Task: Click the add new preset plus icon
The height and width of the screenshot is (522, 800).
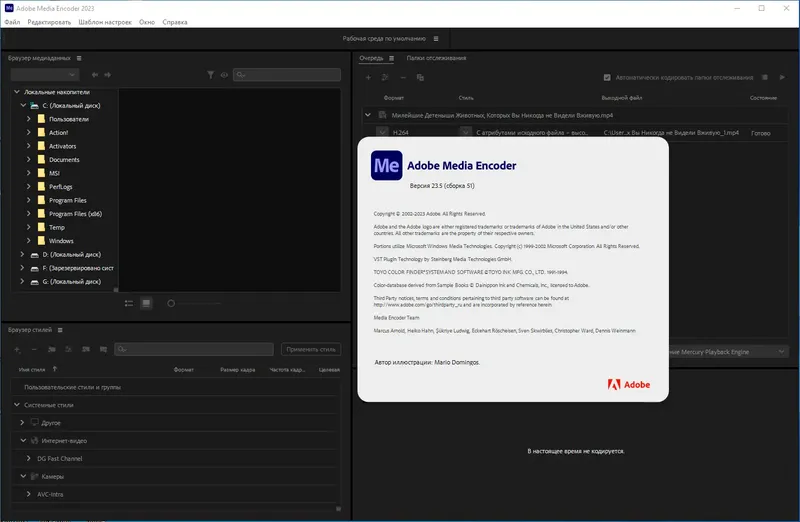Action: 17,350
